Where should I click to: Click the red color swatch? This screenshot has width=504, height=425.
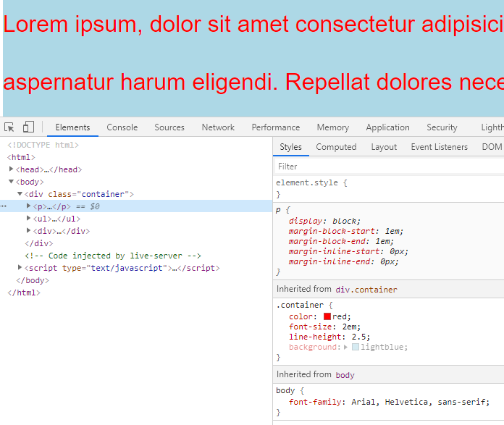click(x=327, y=316)
